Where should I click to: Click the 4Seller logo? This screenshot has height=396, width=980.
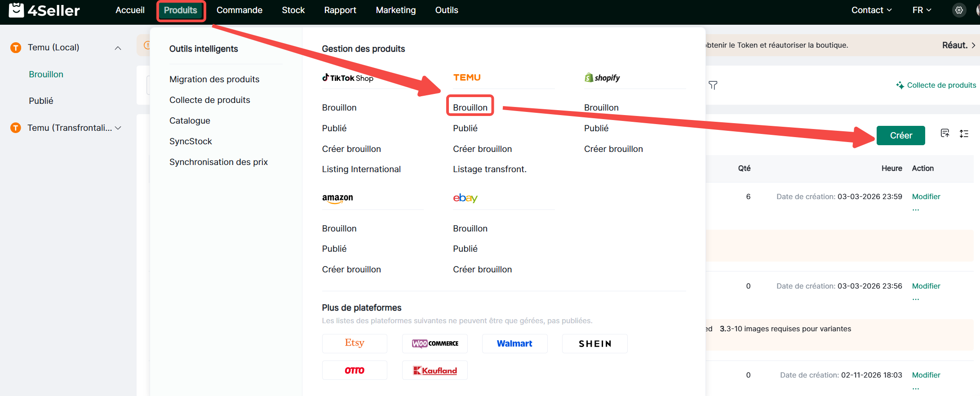pyautogui.click(x=44, y=10)
